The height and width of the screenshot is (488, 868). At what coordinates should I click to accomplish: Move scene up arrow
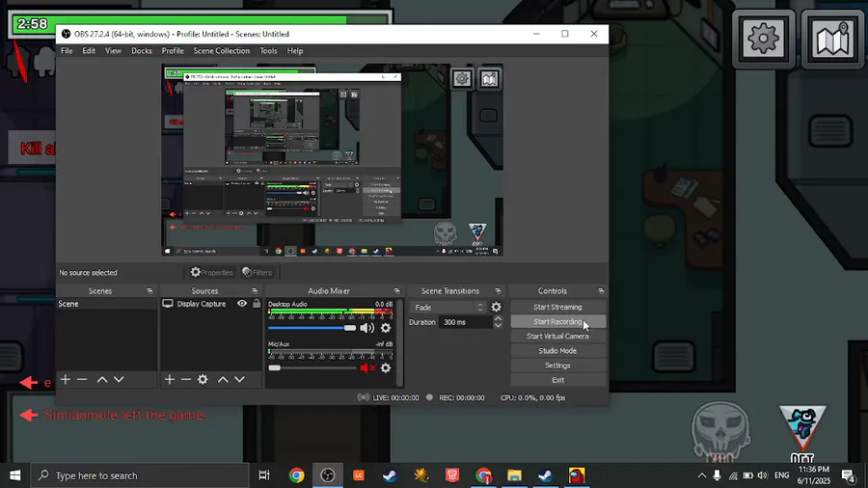102,380
